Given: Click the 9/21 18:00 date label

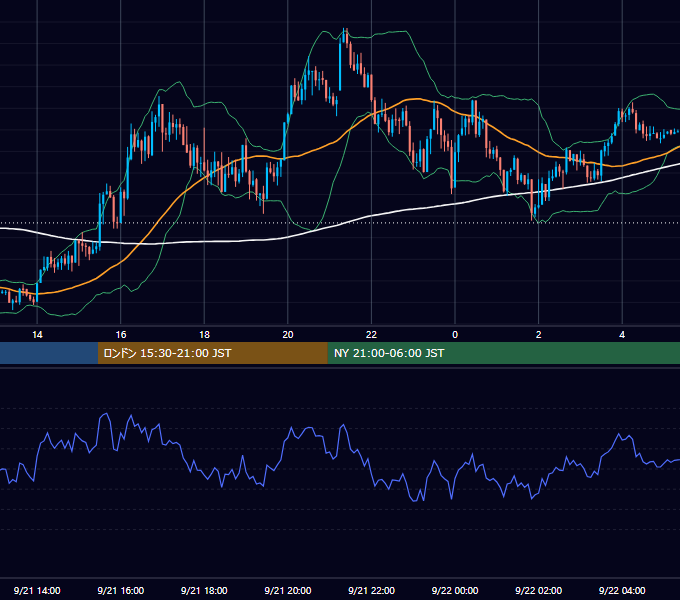Looking at the screenshot, I should (204, 590).
